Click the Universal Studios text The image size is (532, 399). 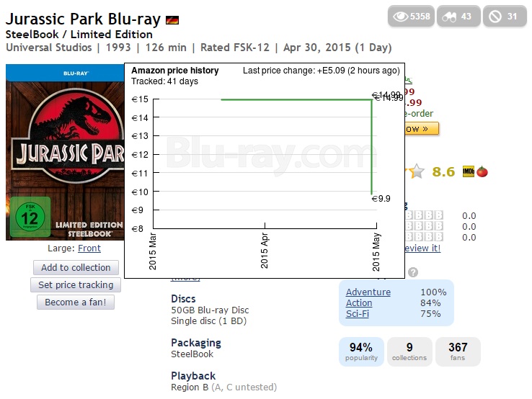[49, 48]
